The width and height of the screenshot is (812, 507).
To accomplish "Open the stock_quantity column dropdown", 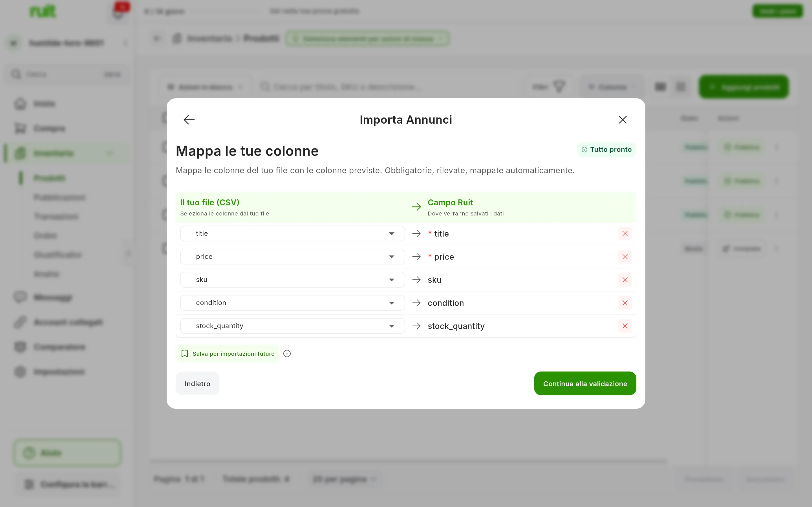I will coord(292,326).
